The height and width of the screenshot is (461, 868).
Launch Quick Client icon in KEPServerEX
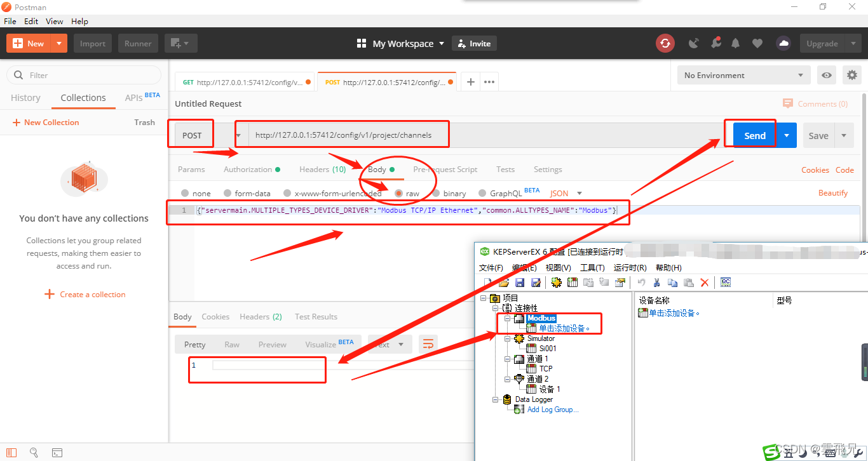pos(726,283)
